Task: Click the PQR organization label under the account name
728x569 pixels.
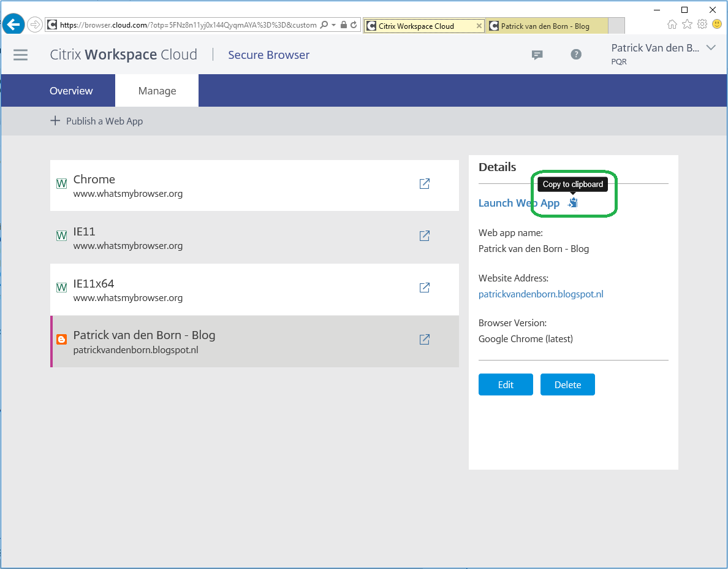Action: [x=619, y=61]
